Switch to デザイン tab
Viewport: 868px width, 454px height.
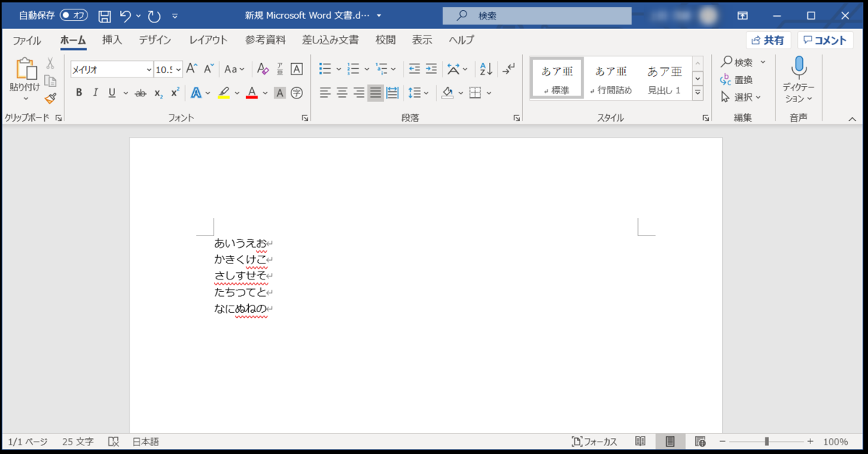[155, 41]
